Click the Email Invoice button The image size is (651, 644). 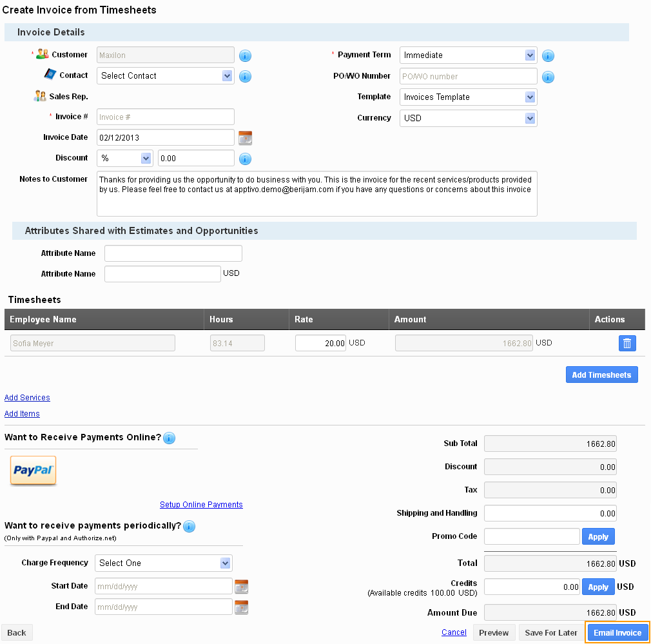point(617,632)
